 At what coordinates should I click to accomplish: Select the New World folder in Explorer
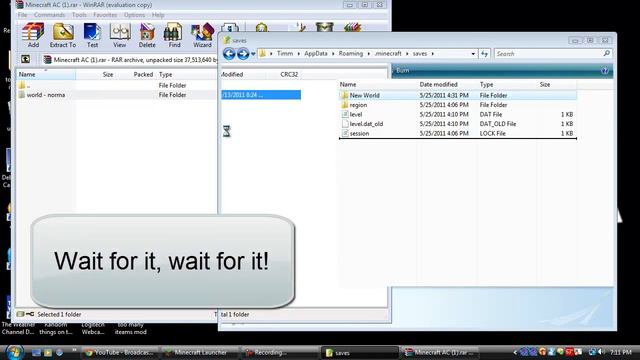[x=458, y=95]
